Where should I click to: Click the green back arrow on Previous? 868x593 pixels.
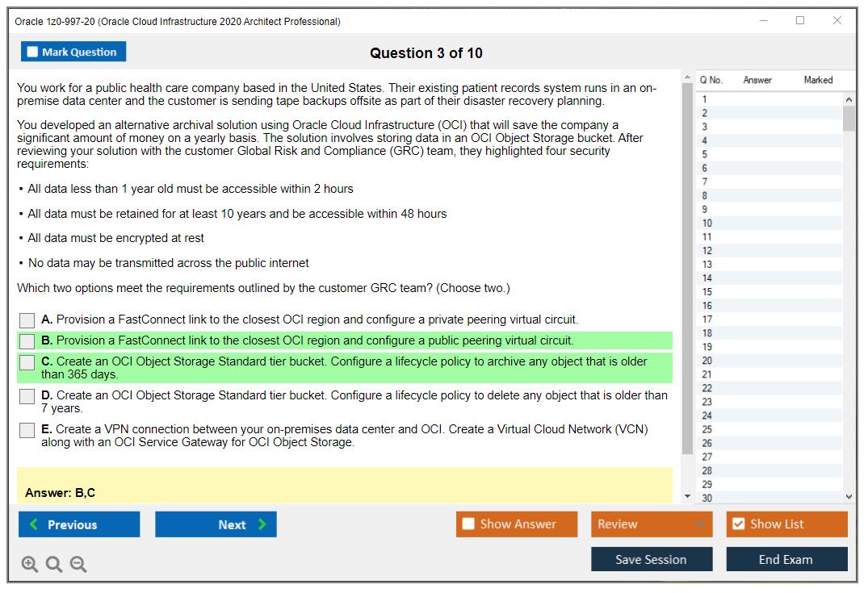pyautogui.click(x=33, y=524)
